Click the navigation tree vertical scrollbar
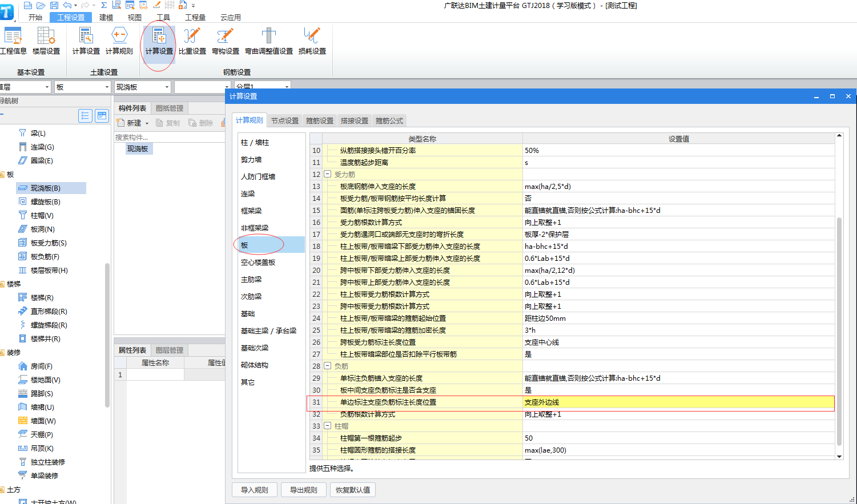This screenshot has width=857, height=504. pyautogui.click(x=107, y=336)
